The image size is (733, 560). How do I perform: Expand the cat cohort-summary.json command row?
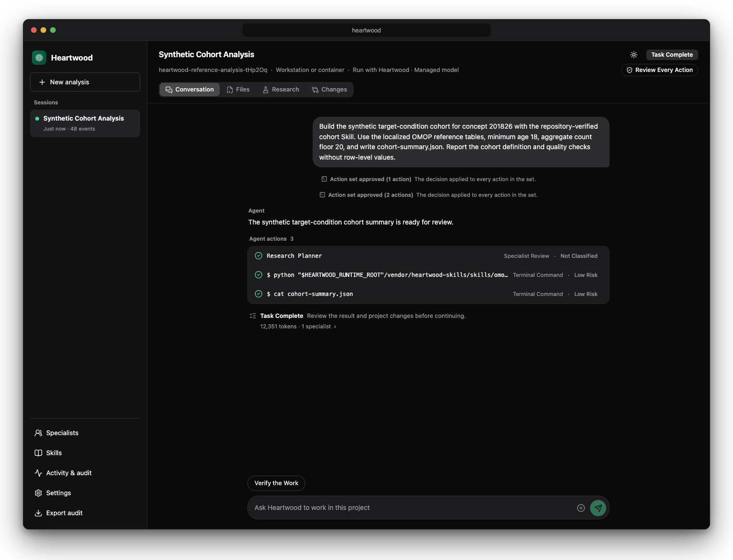click(x=428, y=294)
